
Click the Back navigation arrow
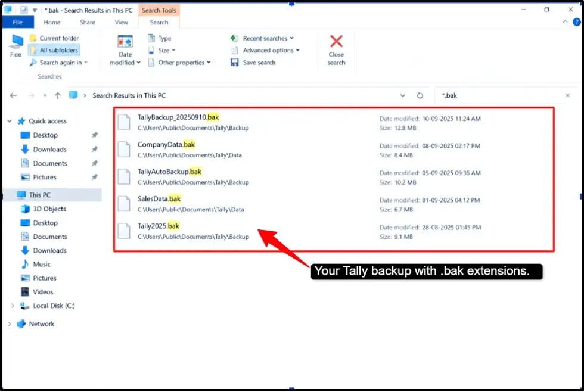(x=13, y=95)
